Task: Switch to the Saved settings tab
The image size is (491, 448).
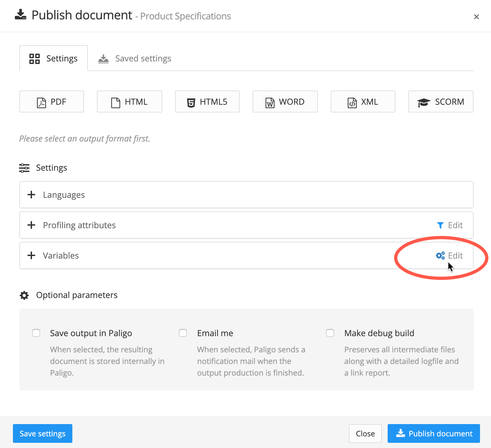Action: (x=135, y=59)
